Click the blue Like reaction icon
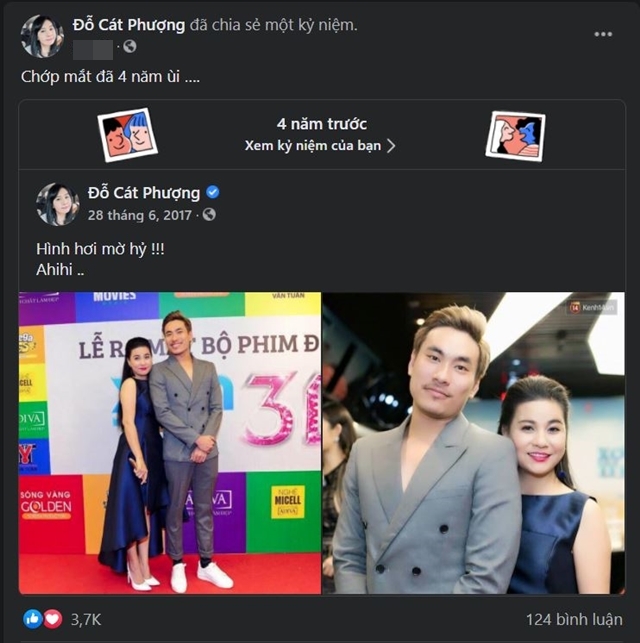This screenshot has width=640, height=643. click(x=33, y=619)
